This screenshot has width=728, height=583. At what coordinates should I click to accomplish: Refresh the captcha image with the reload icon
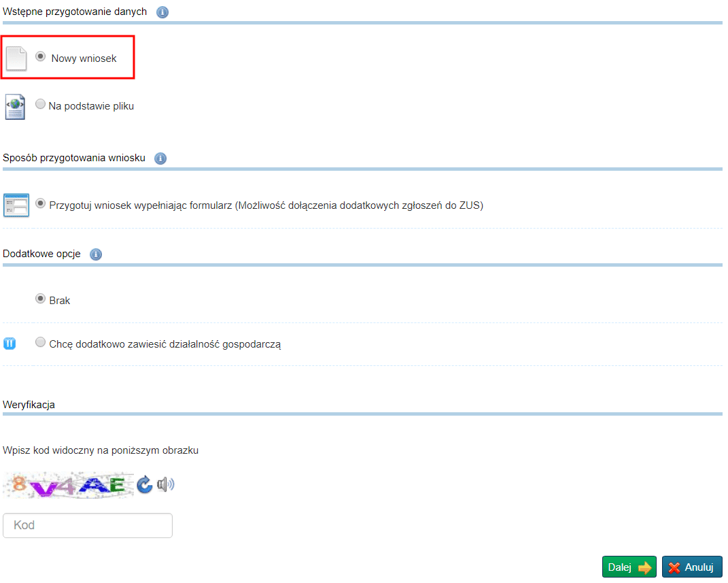click(145, 484)
